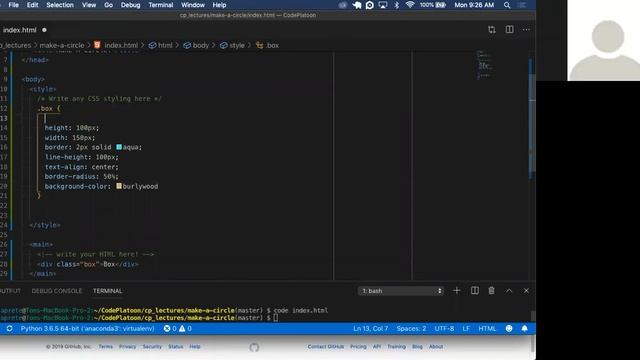This screenshot has height=360, width=640.
Task: Open the Help menu
Action: (x=219, y=5)
